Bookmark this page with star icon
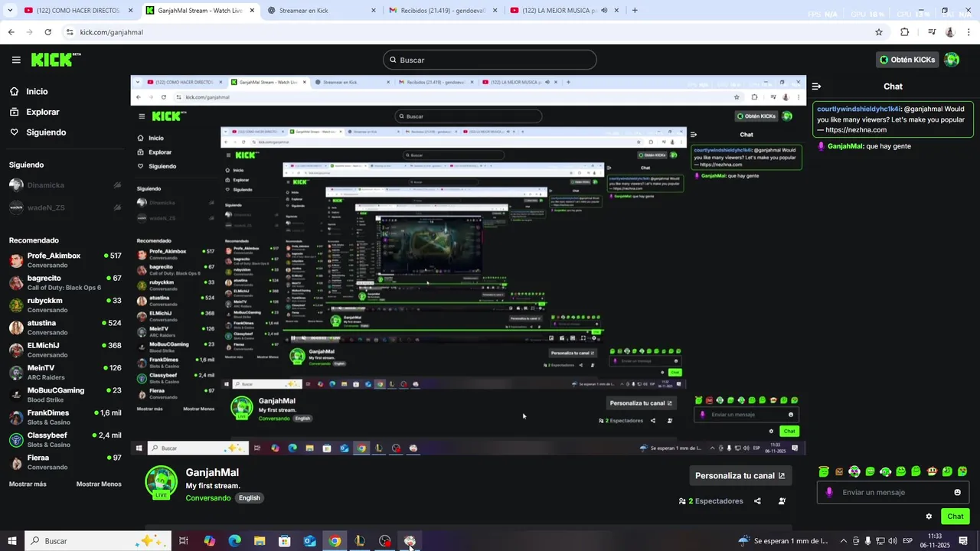The image size is (980, 551). coord(879,32)
